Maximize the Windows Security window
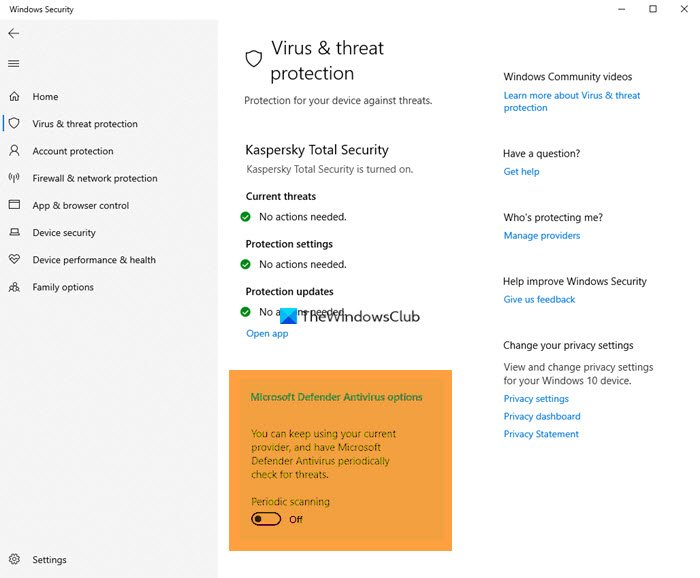This screenshot has height=578, width=700. (x=653, y=9)
